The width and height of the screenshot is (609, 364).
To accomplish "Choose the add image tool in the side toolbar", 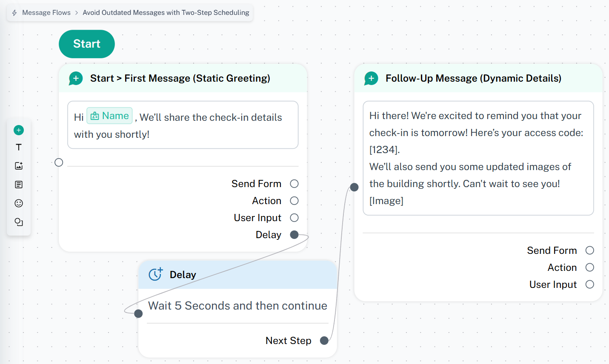I will (19, 166).
